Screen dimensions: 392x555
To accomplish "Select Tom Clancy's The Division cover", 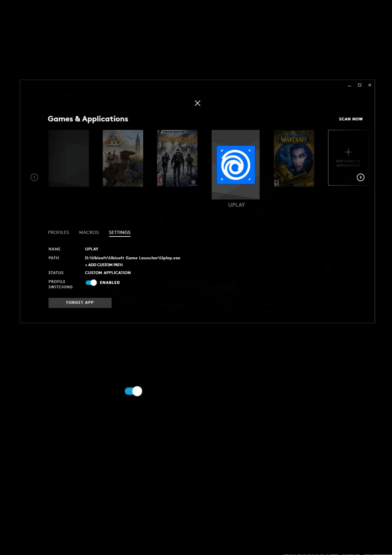I will [177, 158].
